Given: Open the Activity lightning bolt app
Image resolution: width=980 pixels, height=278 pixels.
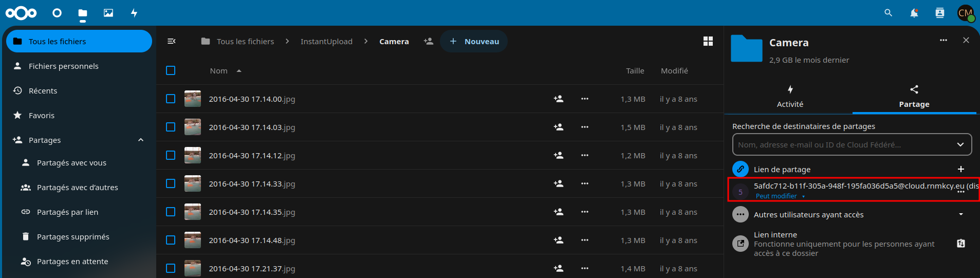Looking at the screenshot, I should point(134,13).
